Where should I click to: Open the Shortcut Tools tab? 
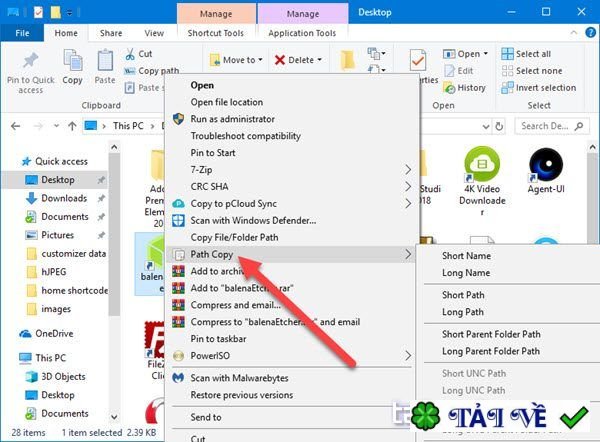pyautogui.click(x=216, y=33)
